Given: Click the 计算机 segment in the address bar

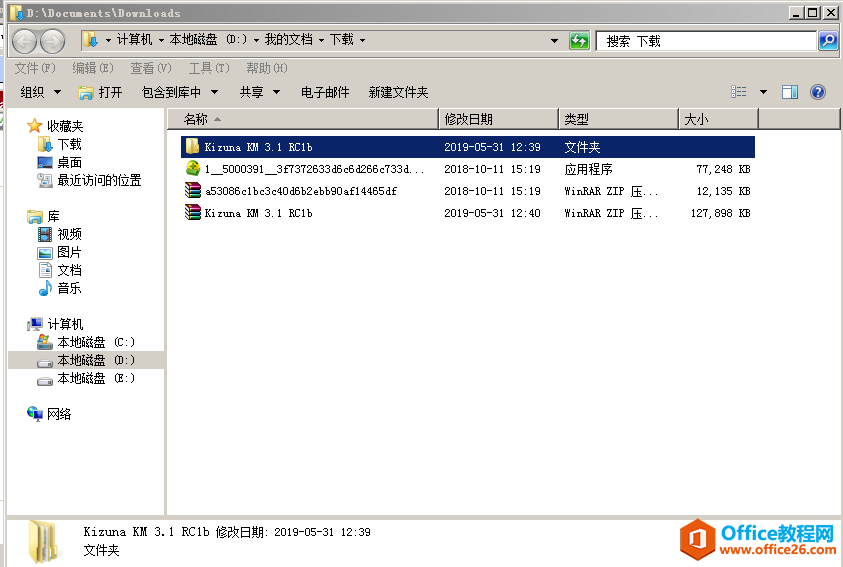Looking at the screenshot, I should click(x=134, y=40).
